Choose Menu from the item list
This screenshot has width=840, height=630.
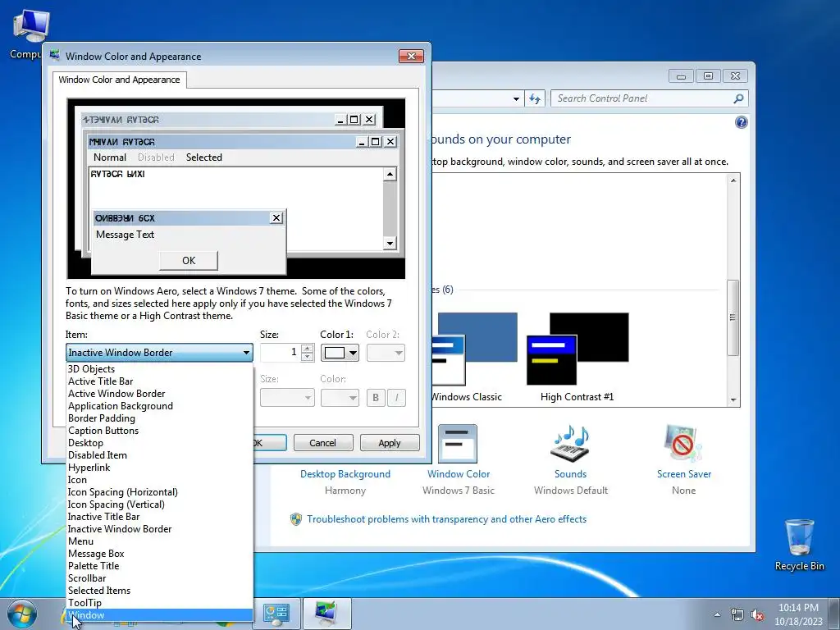160,541
